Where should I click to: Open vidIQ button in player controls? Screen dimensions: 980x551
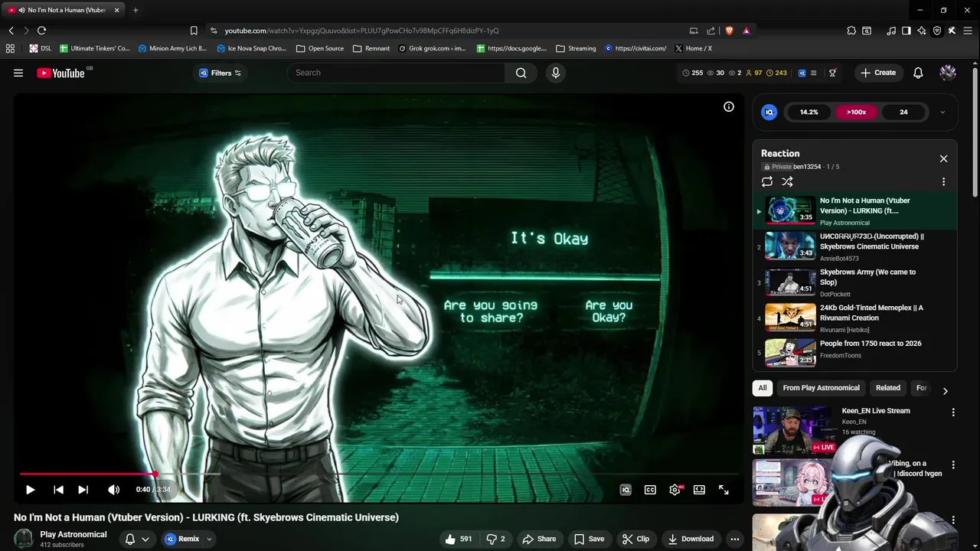[x=626, y=490]
